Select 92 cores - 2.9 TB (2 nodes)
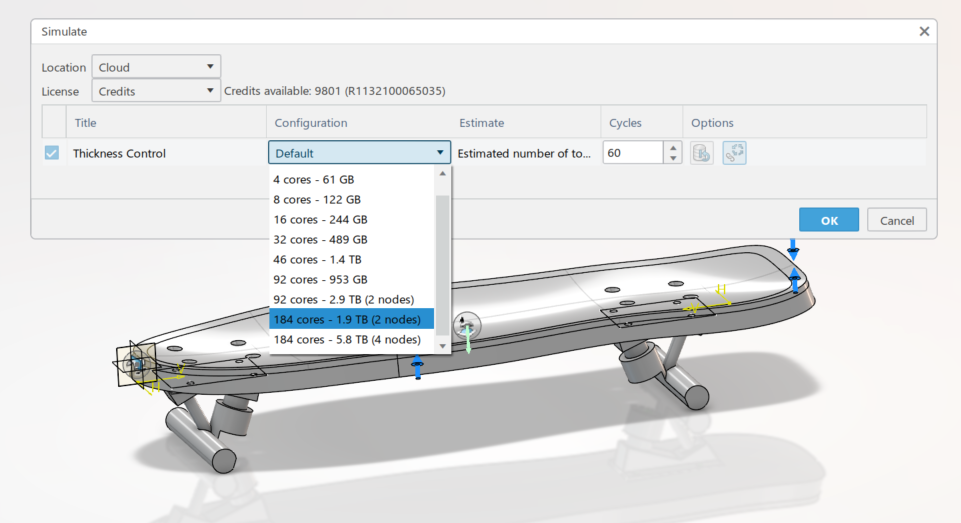The width and height of the screenshot is (961, 523). coord(351,299)
